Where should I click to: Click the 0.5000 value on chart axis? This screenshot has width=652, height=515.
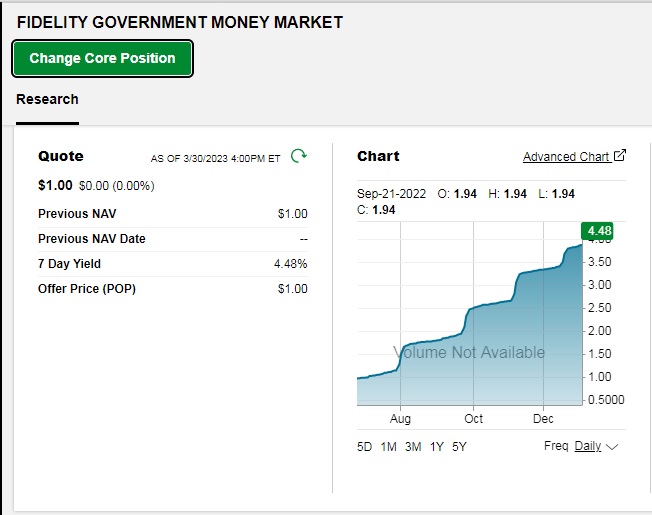(x=606, y=400)
